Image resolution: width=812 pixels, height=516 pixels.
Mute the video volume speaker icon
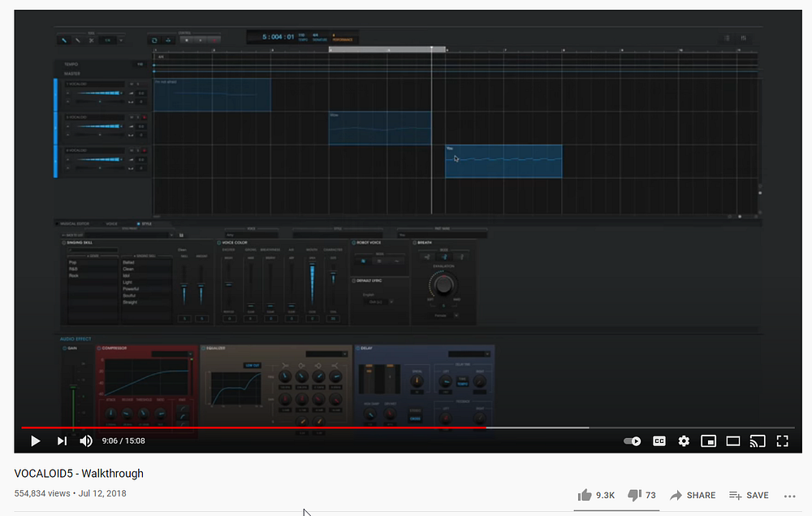click(x=86, y=441)
